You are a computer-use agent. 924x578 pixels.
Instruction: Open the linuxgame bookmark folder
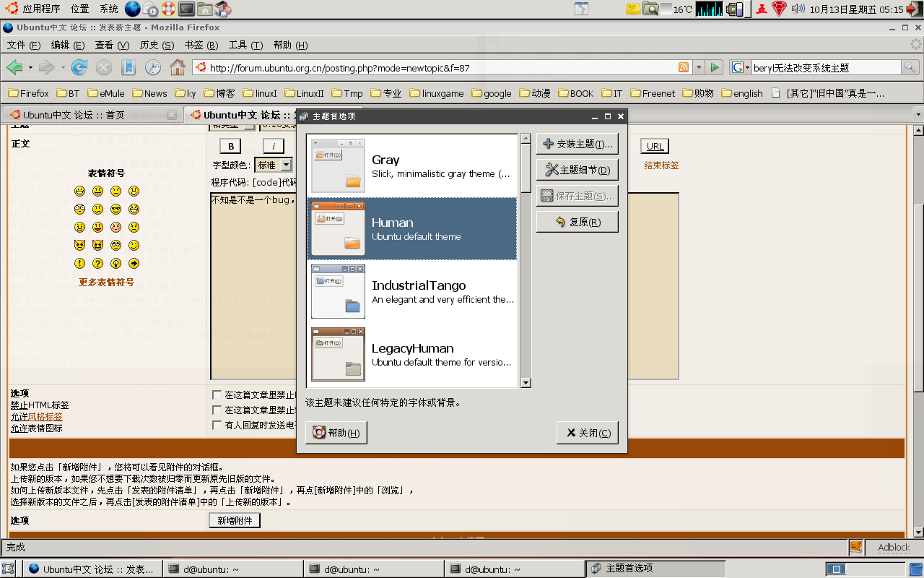click(437, 93)
